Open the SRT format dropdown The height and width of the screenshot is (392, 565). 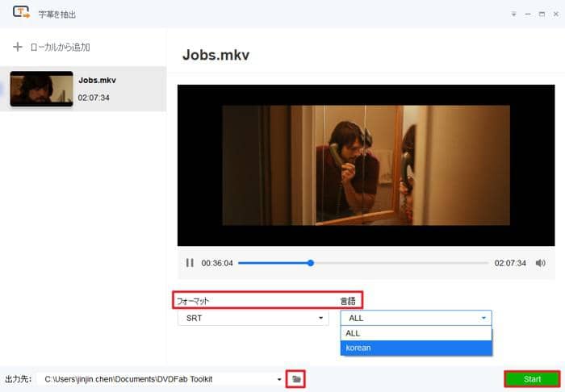tap(253, 319)
